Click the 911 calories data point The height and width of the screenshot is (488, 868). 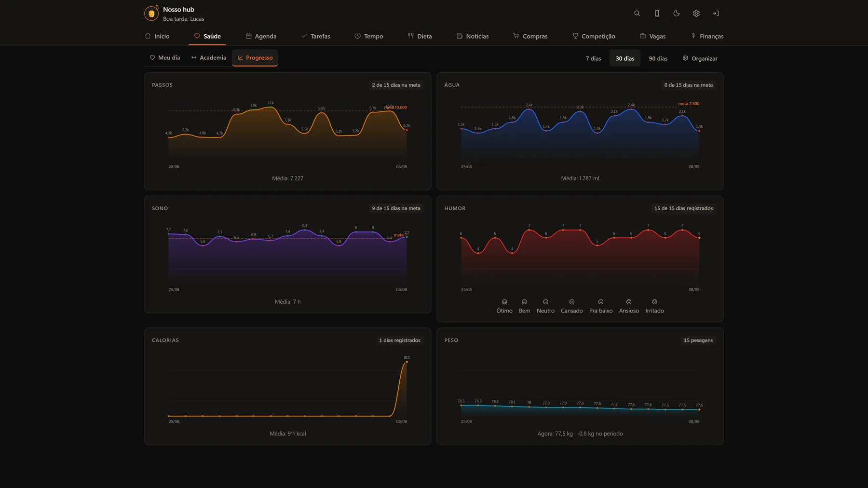click(407, 362)
